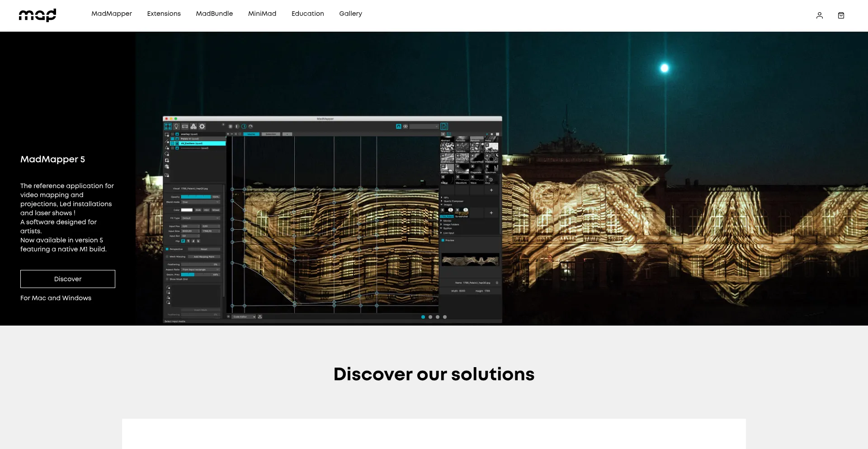The height and width of the screenshot is (449, 868).
Task: Enable the Mesh Warping checkbox
Action: coord(167,257)
